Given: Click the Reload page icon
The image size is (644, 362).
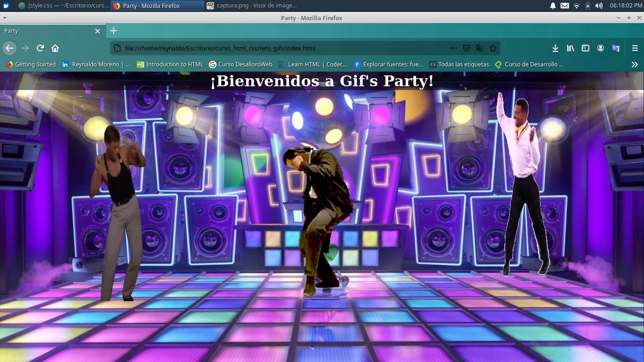Looking at the screenshot, I should [40, 48].
